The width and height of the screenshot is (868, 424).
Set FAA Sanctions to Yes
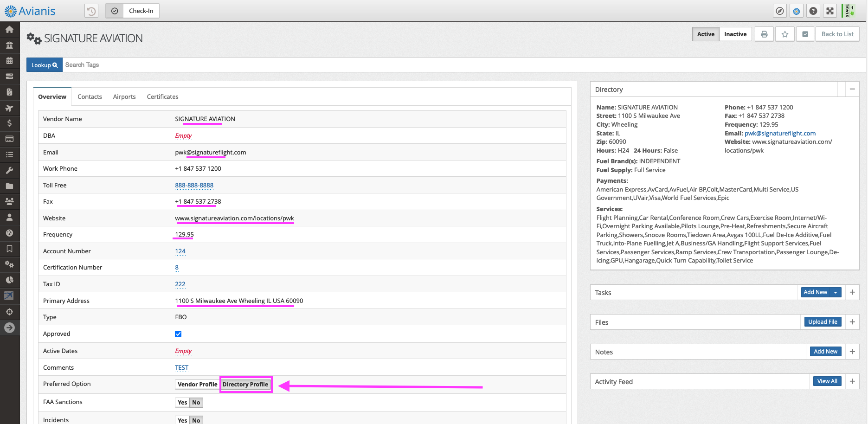point(182,403)
